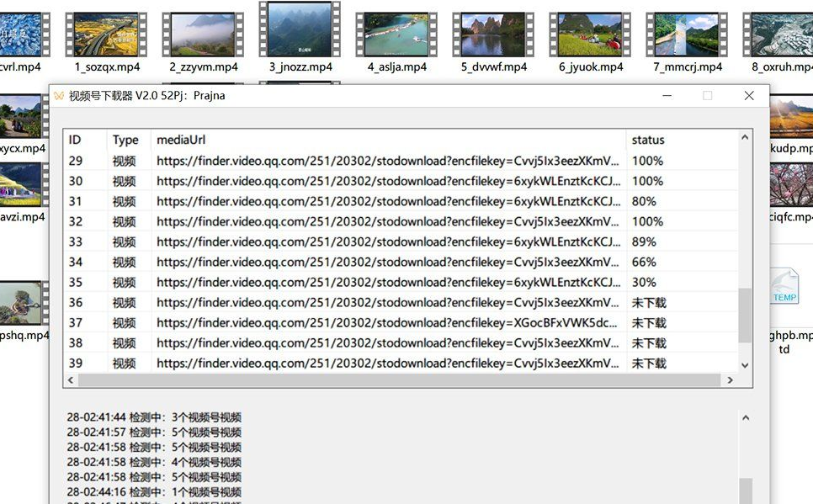This screenshot has height=504, width=813.
Task: Open the 2_zzyvm.mp4 foggy video thumbnail
Action: point(203,31)
